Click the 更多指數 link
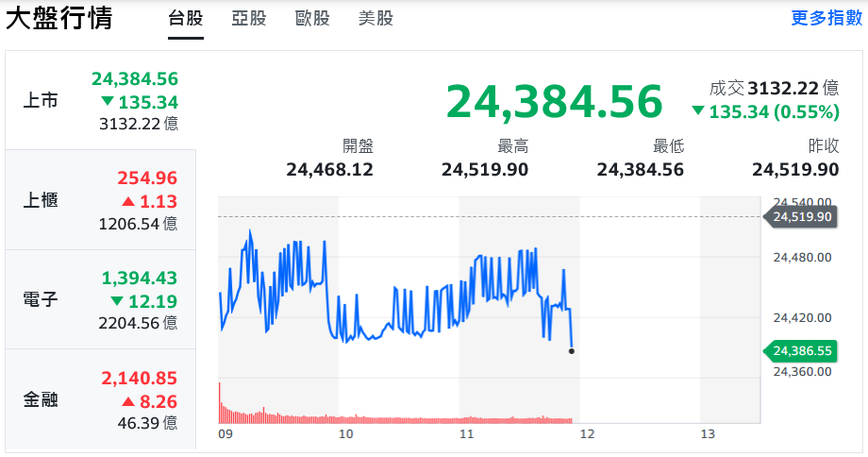868x457 pixels. (x=826, y=19)
